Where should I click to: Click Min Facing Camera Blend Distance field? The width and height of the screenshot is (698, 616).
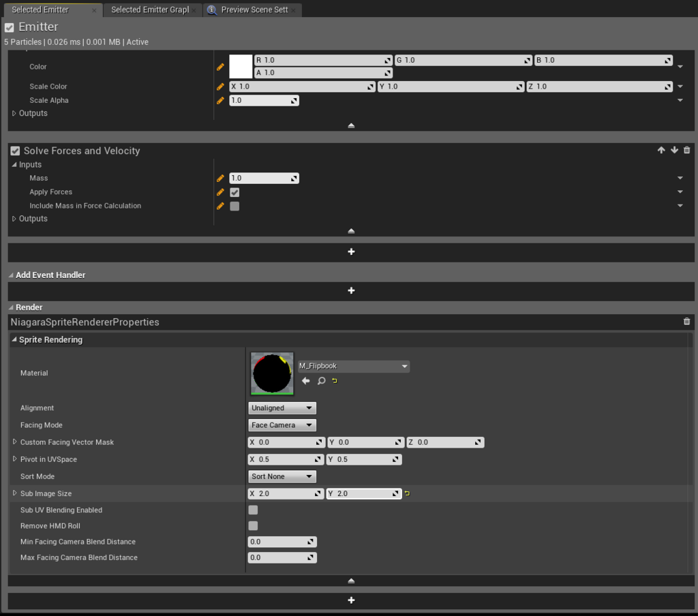[282, 542]
